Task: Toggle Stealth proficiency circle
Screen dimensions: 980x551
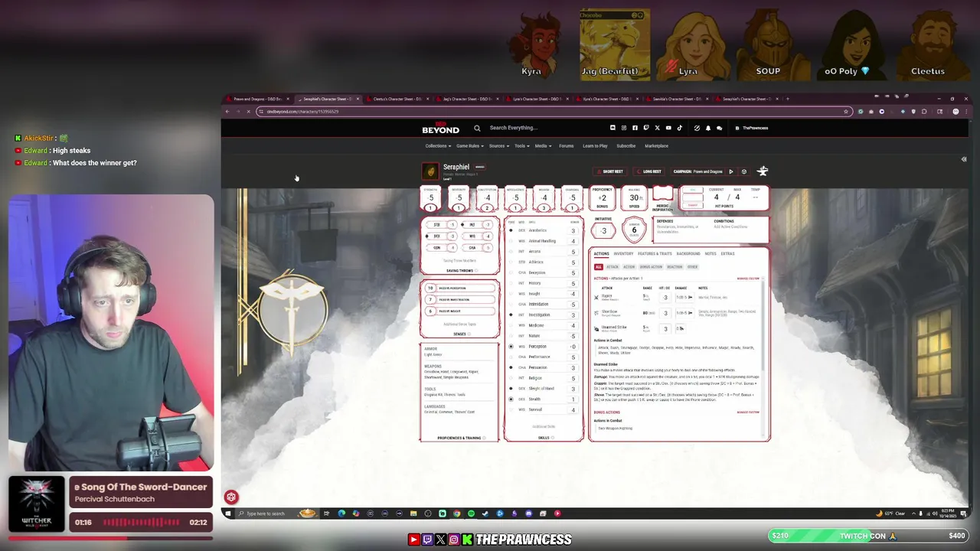Action: click(x=511, y=399)
